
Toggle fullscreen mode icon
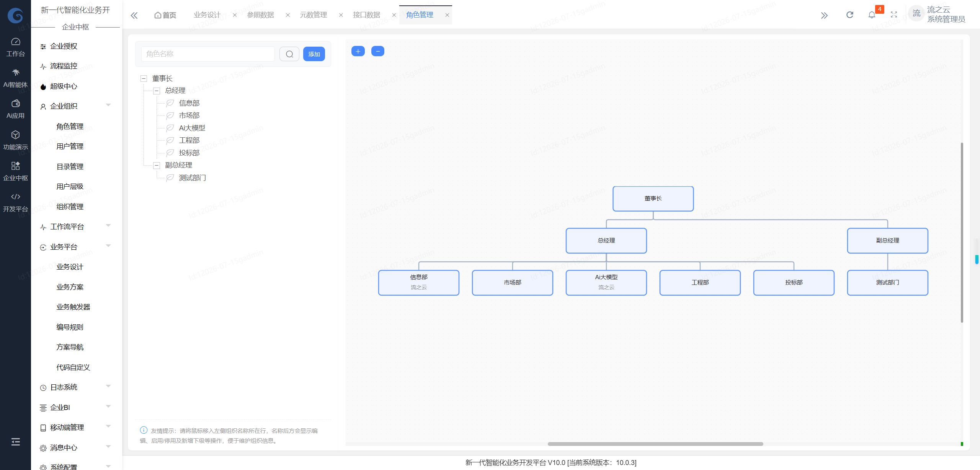tap(894, 15)
